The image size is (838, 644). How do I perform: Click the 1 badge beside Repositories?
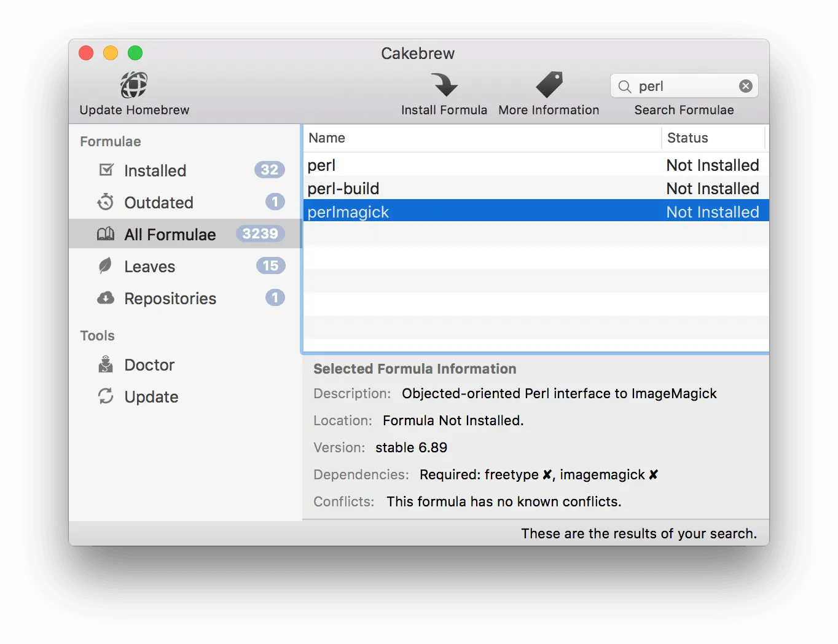point(275,297)
